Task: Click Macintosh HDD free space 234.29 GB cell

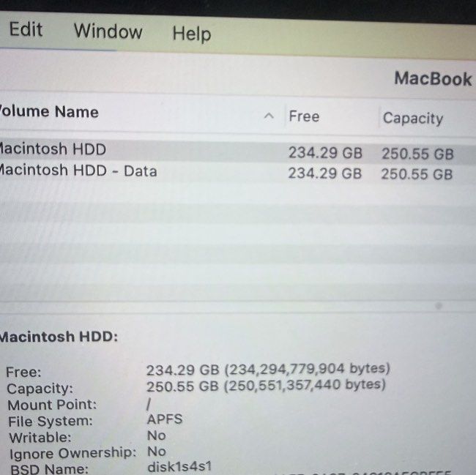Action: tap(325, 152)
